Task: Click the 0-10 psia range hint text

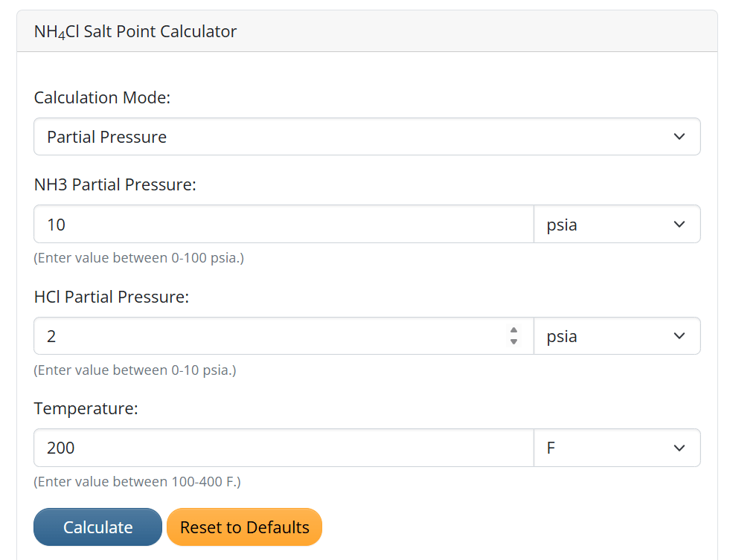Action: [135, 370]
